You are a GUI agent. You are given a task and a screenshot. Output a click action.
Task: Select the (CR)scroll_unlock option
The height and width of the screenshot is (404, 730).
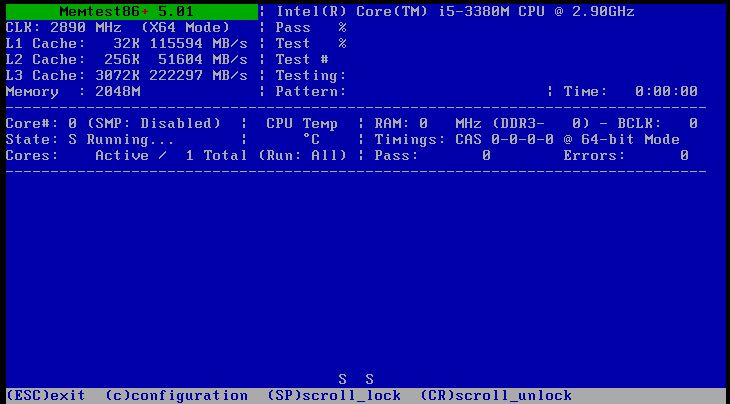pos(496,396)
